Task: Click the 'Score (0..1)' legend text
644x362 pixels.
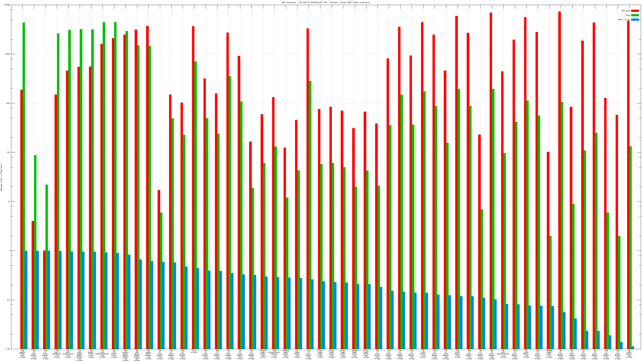Action: tap(624, 20)
